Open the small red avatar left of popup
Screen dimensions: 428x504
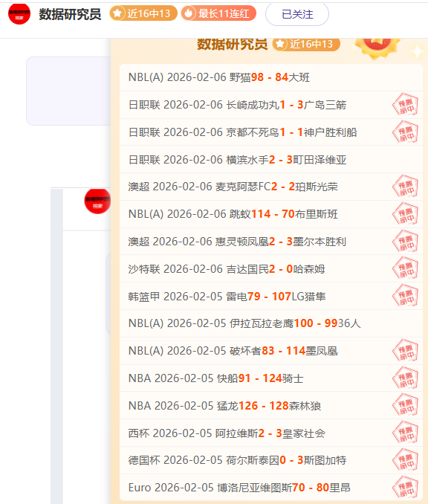point(97,201)
